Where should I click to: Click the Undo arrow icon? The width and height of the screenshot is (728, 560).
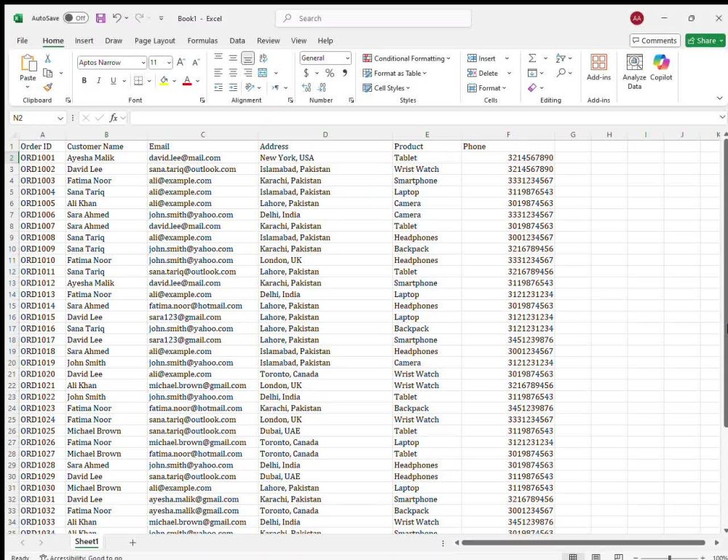[x=116, y=17]
